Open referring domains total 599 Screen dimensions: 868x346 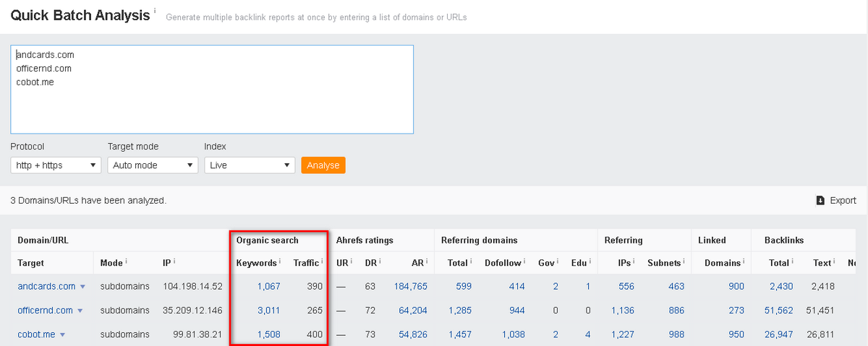464,286
